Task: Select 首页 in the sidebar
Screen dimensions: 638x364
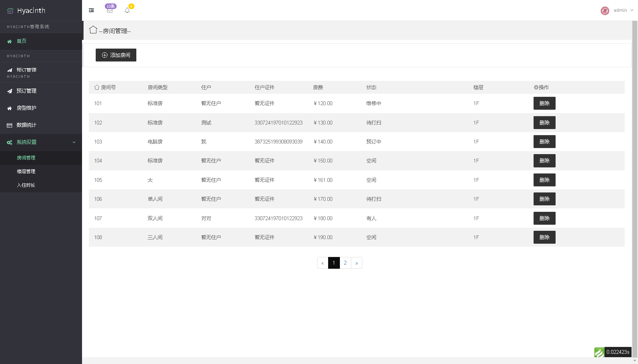Action: 22,41
